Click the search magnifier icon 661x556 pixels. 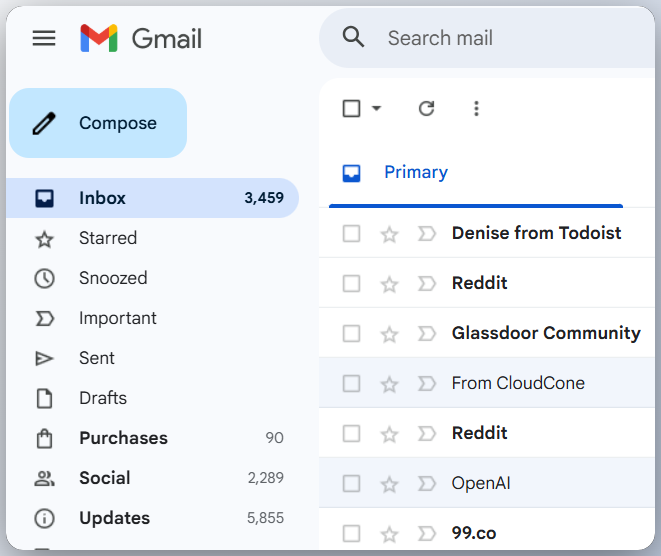click(x=353, y=37)
